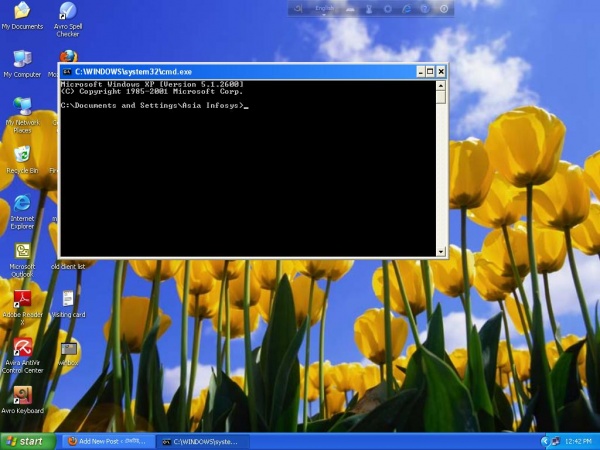Launch Internet Explorer from the desktop
The height and width of the screenshot is (450, 600).
click(22, 212)
